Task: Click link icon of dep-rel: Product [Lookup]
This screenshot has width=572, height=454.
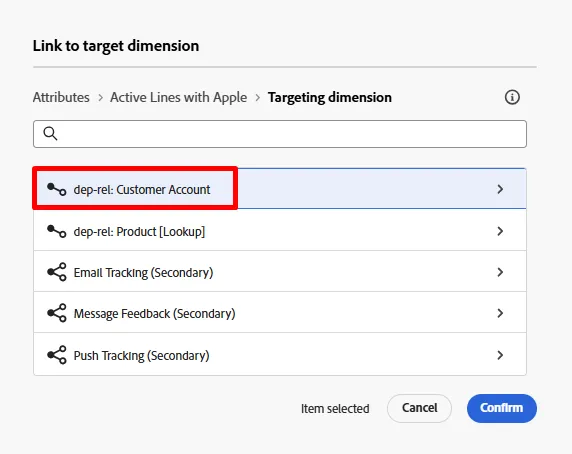Action: [57, 231]
